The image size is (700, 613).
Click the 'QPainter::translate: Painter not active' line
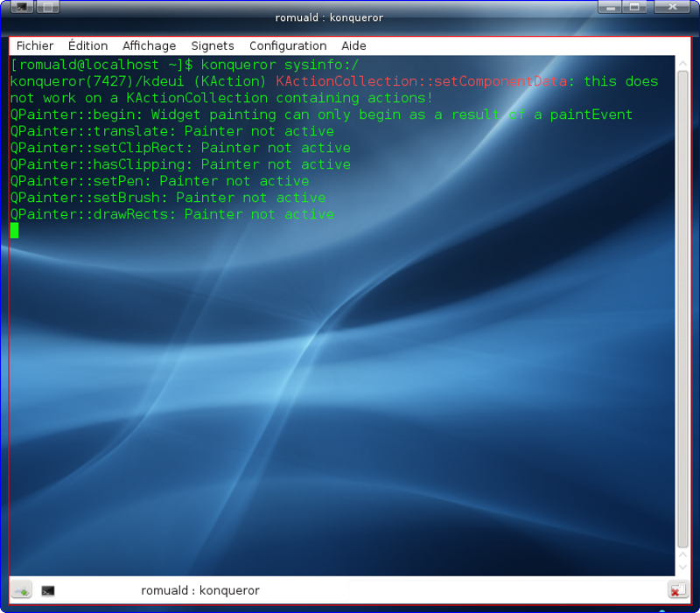point(172,132)
